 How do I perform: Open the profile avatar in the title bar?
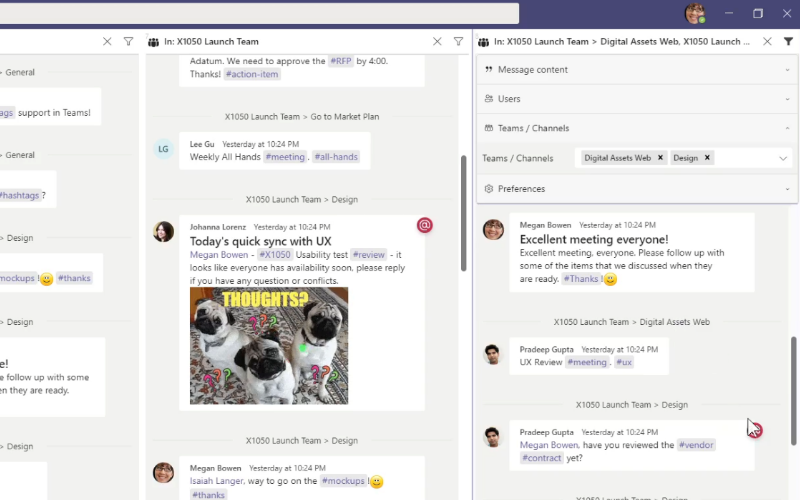[694, 13]
